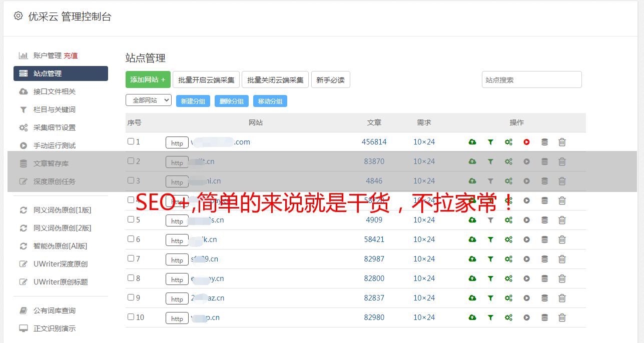Click the article count 456814
This screenshot has height=343, width=644.
coord(374,142)
